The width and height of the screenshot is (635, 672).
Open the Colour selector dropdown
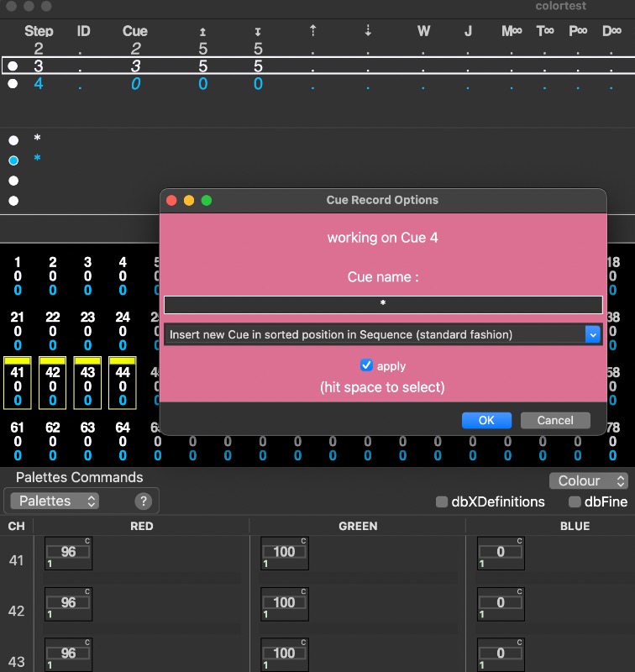pyautogui.click(x=589, y=480)
